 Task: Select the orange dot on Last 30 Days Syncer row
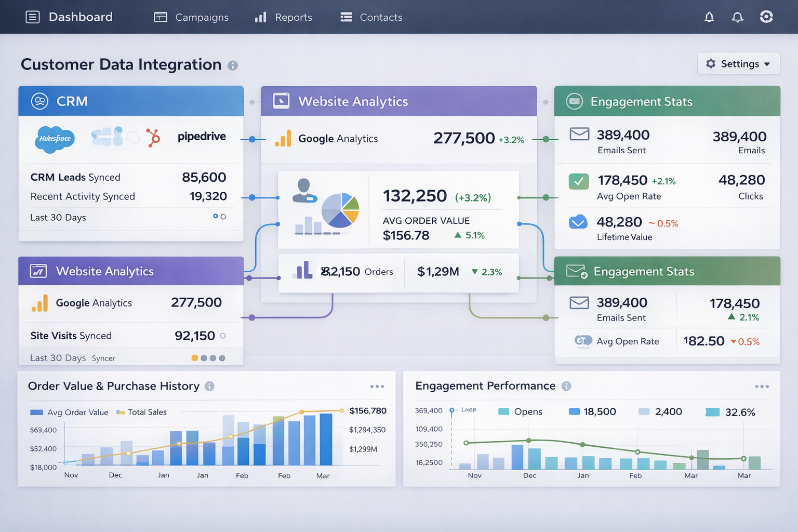pyautogui.click(x=195, y=358)
